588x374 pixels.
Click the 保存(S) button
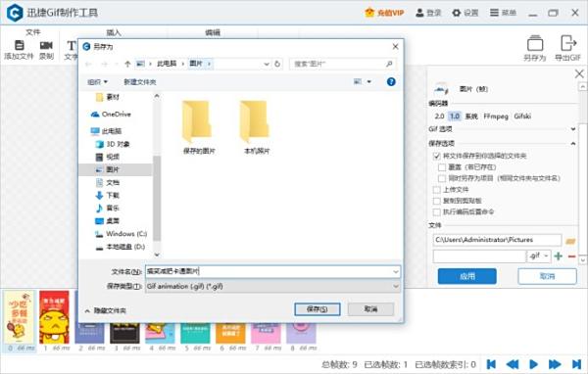pyautogui.click(x=318, y=309)
